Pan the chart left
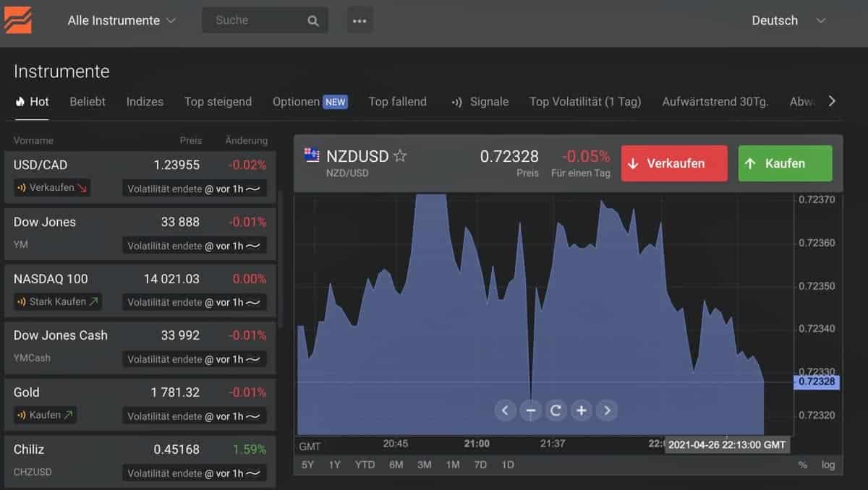Viewport: 868px width, 490px height. [505, 411]
